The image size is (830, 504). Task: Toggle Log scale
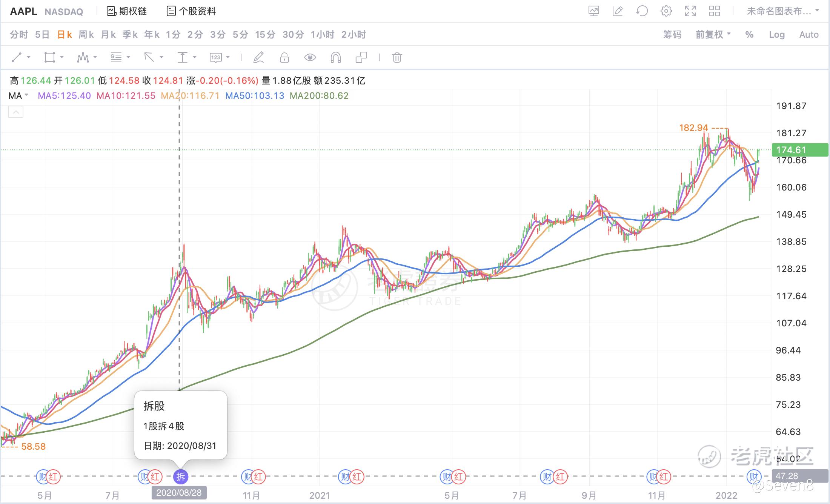(x=777, y=35)
